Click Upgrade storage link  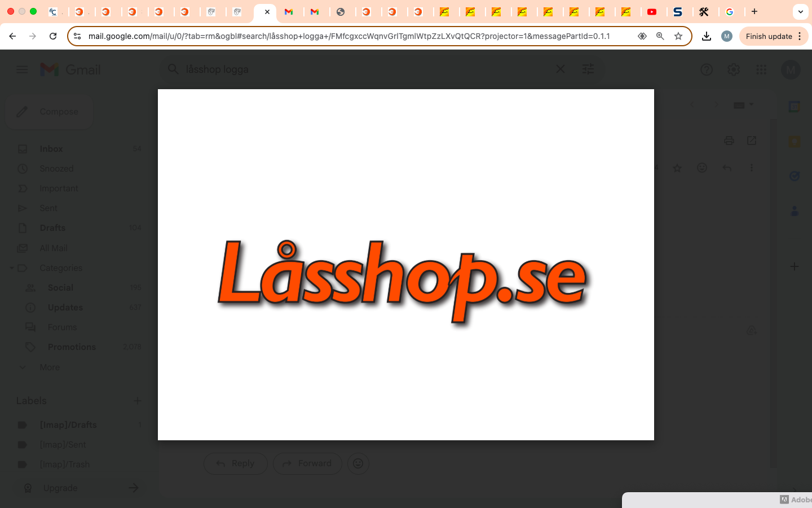coord(79,488)
